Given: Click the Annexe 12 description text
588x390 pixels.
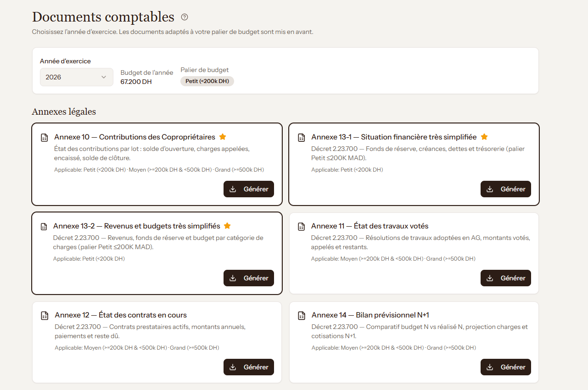Looking at the screenshot, I should point(150,331).
